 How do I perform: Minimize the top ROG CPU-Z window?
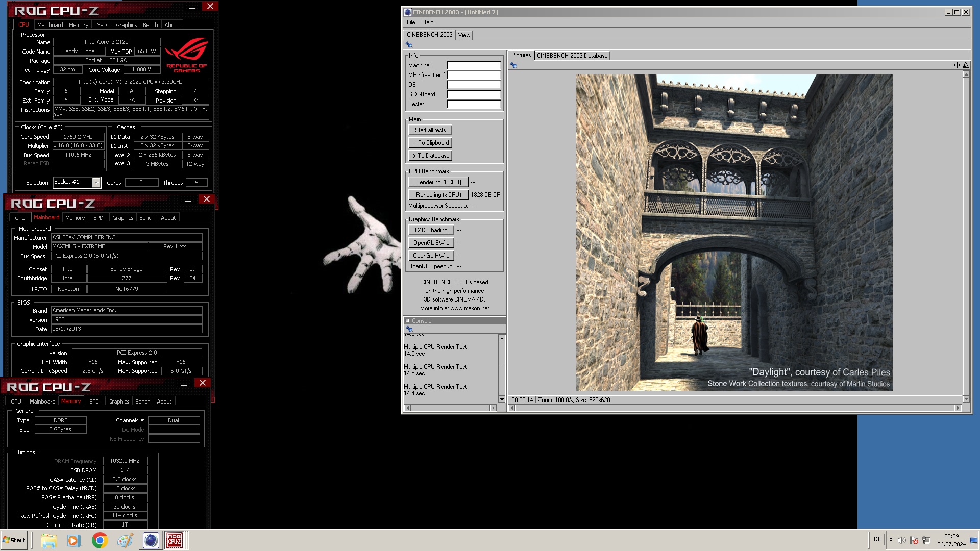[191, 8]
